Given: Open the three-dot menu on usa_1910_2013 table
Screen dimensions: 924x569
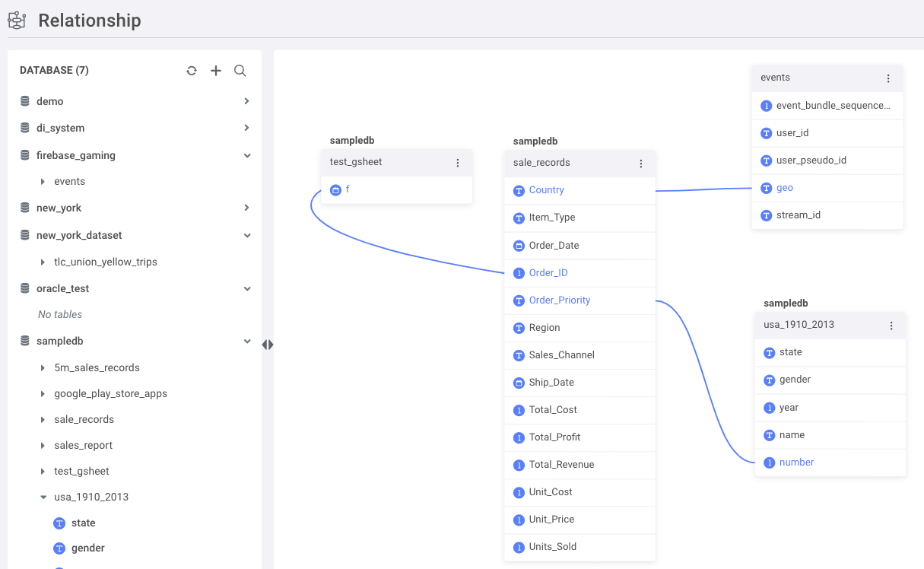Looking at the screenshot, I should pos(891,326).
